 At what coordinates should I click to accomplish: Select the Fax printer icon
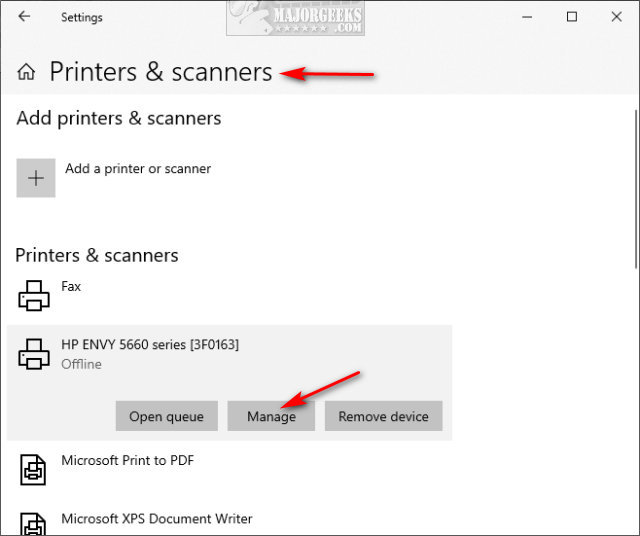pyautogui.click(x=34, y=296)
